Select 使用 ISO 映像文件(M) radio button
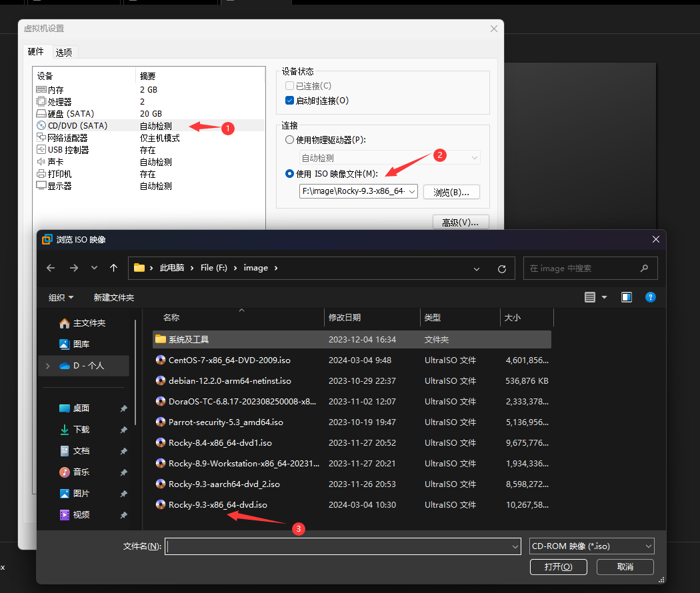The width and height of the screenshot is (700, 593). point(290,174)
